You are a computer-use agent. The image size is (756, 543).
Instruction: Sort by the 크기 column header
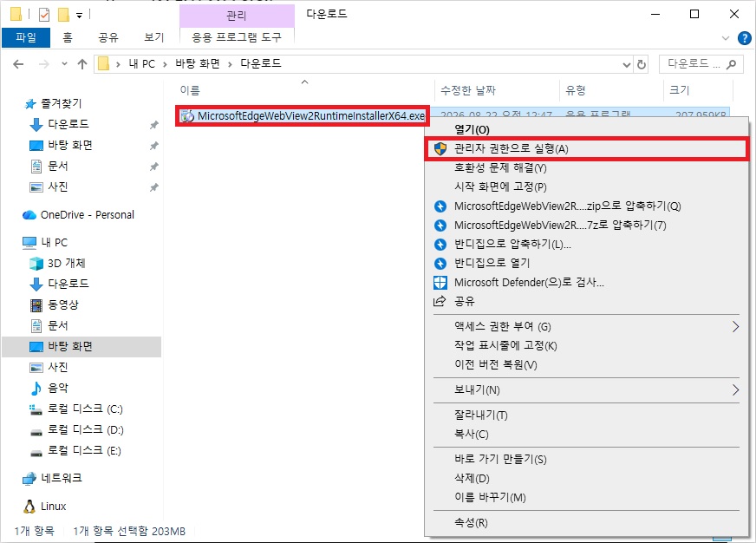point(680,90)
